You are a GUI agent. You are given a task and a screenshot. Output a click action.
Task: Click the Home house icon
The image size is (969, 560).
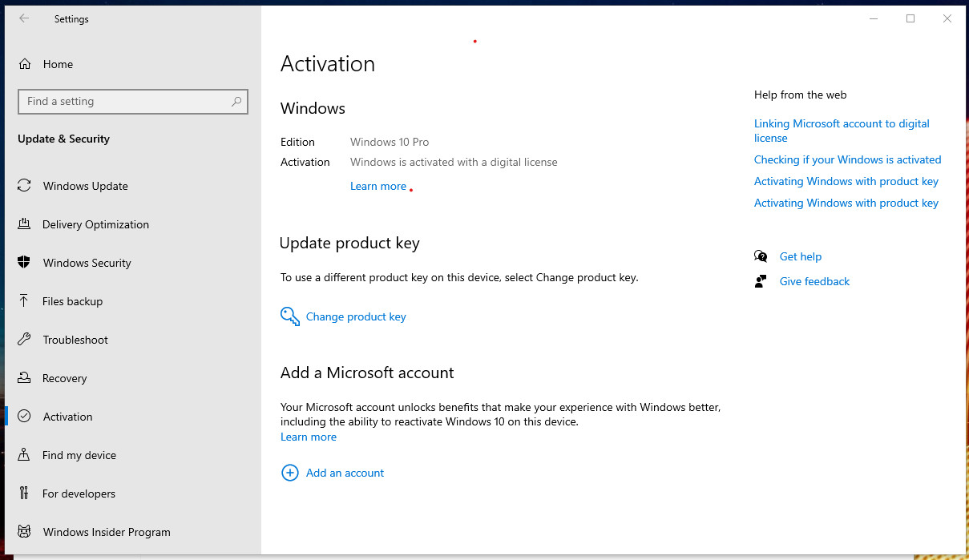point(25,64)
